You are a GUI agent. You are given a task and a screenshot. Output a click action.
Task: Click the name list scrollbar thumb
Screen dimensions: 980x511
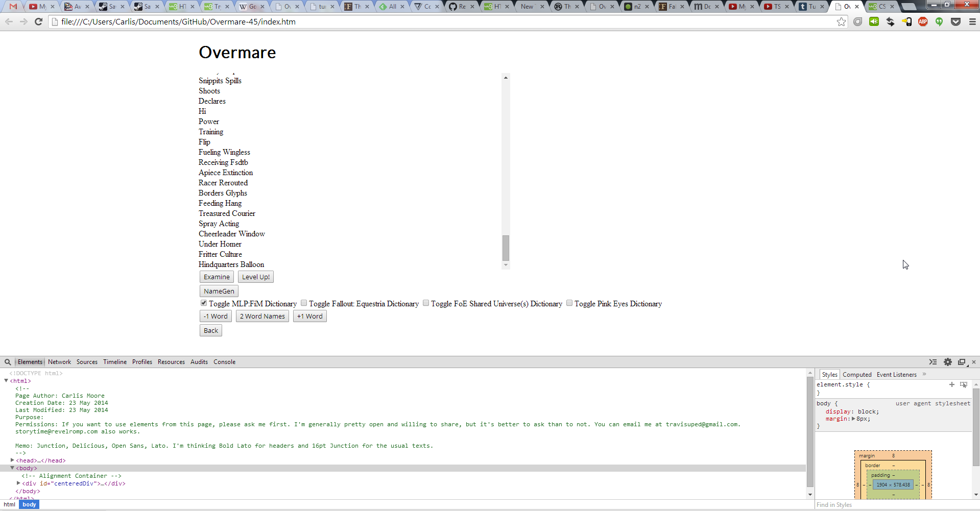coord(506,248)
